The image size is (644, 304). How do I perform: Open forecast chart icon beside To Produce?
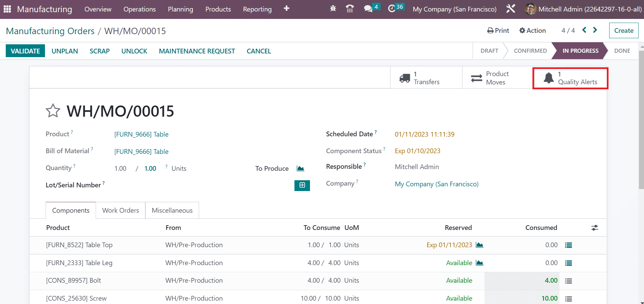pyautogui.click(x=300, y=168)
